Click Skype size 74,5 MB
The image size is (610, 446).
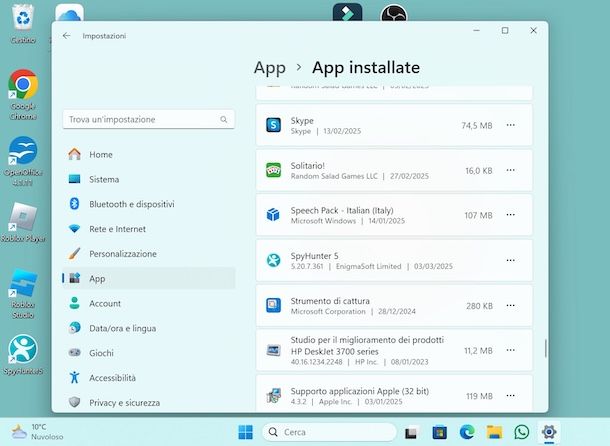(477, 125)
